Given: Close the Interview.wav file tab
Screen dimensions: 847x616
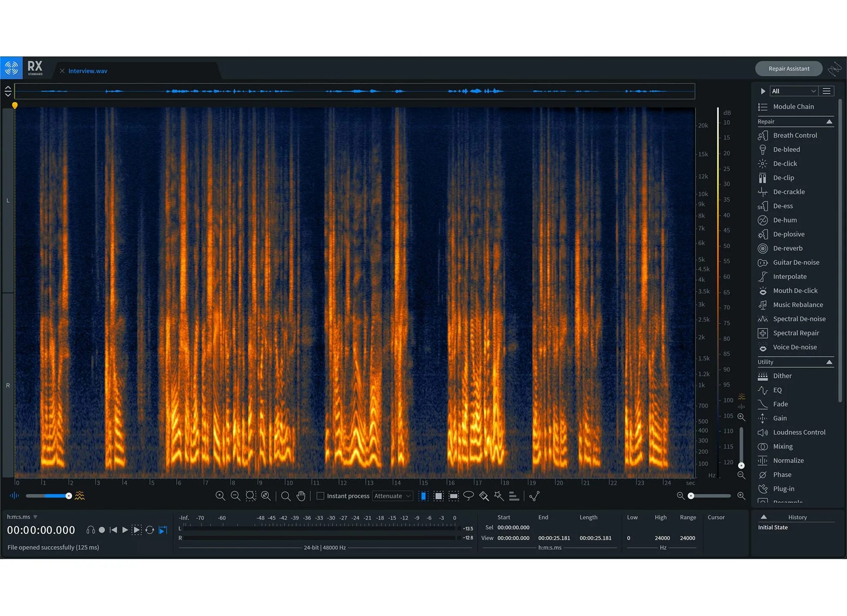Looking at the screenshot, I should 62,71.
